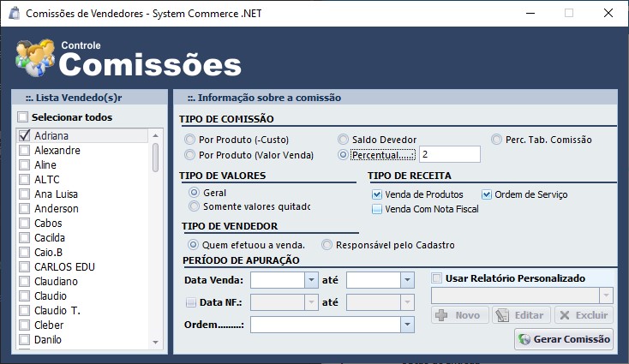Choose the Saldo Devedor radio option
The image size is (629, 364).
pyautogui.click(x=343, y=140)
